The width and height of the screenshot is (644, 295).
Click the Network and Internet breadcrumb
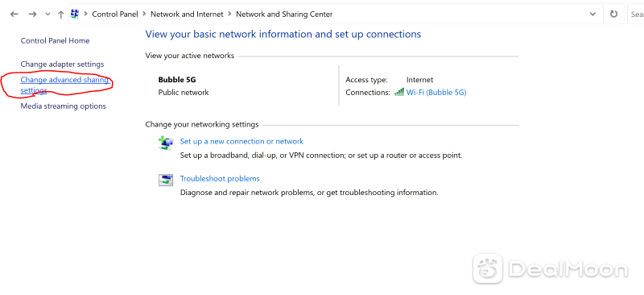187,14
